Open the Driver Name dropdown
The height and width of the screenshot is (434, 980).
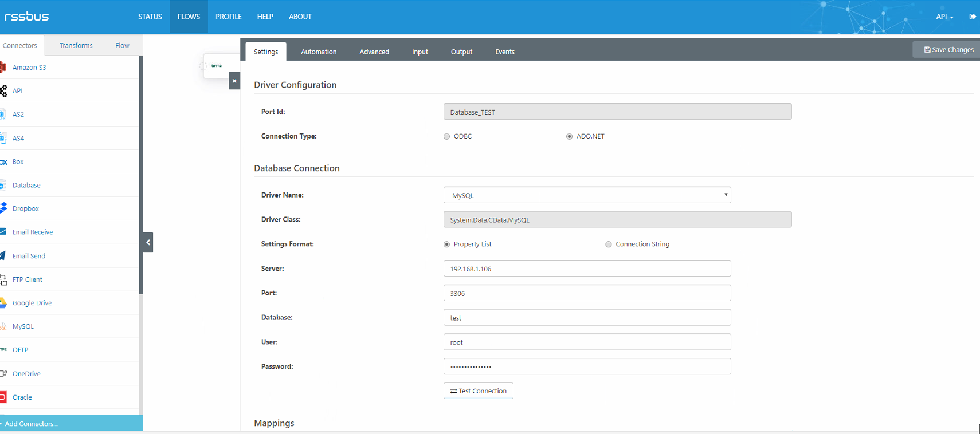pyautogui.click(x=587, y=195)
